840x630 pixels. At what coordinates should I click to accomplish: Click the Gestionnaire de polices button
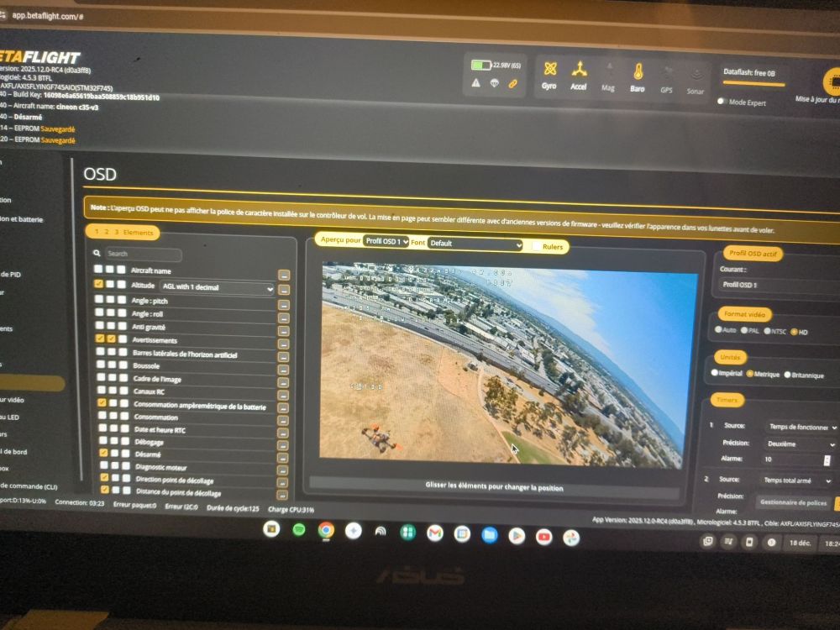794,502
